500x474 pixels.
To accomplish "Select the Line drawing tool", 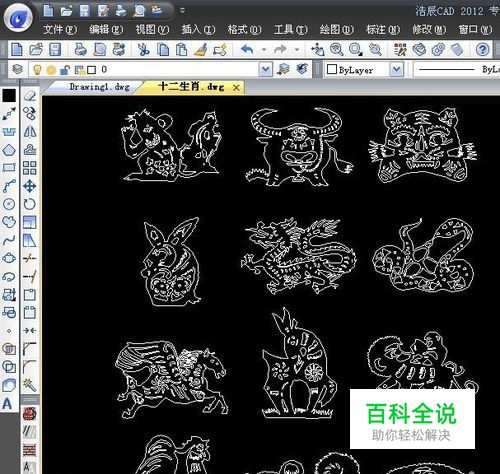I will pyautogui.click(x=9, y=114).
